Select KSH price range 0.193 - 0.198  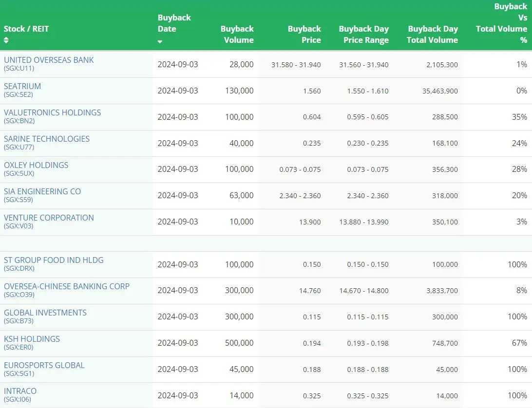pyautogui.click(x=368, y=343)
